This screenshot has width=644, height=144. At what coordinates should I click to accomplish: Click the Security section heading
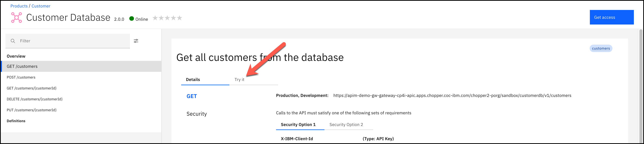pos(196,114)
